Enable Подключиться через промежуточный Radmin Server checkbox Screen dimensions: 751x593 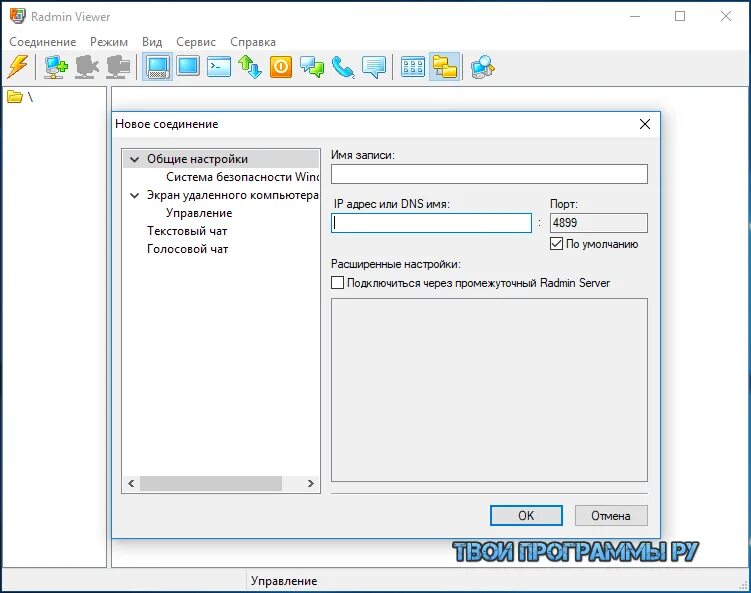(x=337, y=283)
